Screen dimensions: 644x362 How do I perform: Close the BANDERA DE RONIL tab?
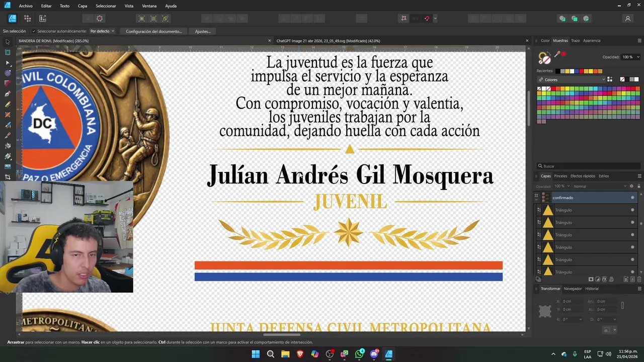[x=270, y=41]
